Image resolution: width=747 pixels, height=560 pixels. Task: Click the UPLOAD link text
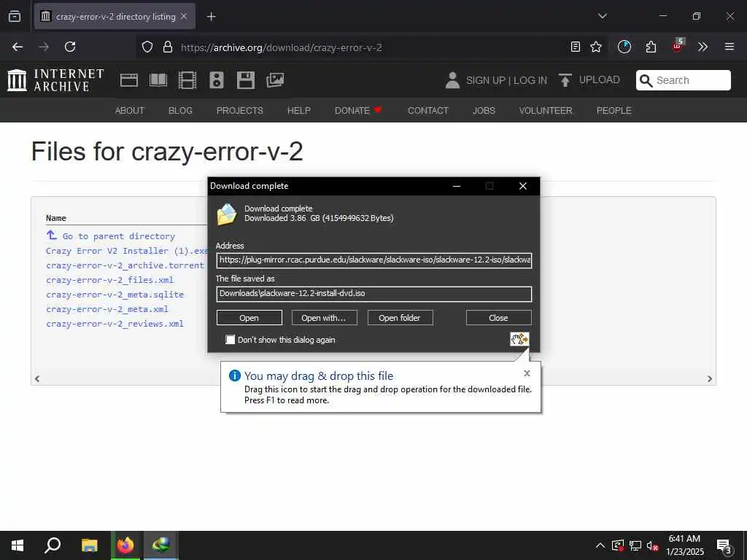[600, 80]
